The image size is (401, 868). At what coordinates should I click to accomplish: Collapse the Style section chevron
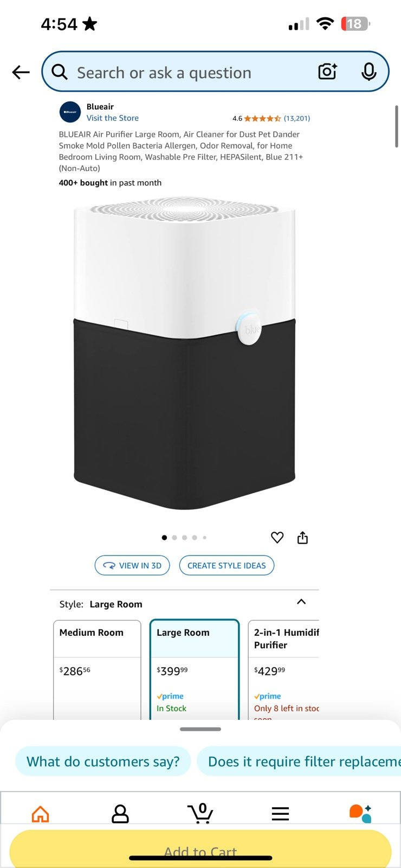[301, 602]
